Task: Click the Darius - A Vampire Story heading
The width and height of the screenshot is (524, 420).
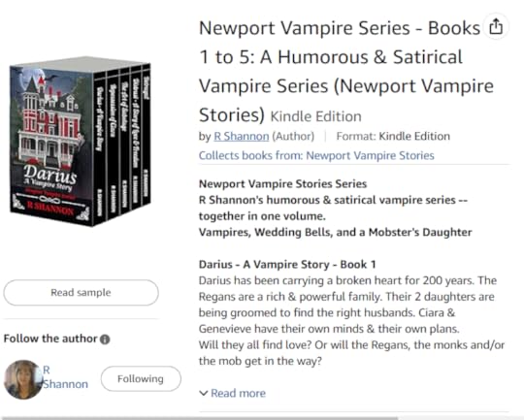Action: [x=287, y=264]
